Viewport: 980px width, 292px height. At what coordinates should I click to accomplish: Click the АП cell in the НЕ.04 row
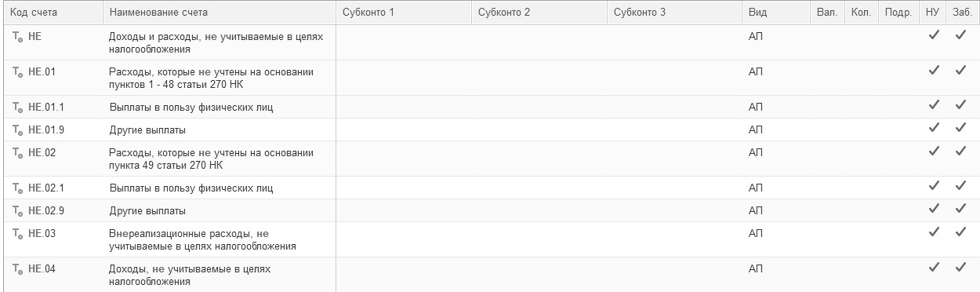[756, 269]
